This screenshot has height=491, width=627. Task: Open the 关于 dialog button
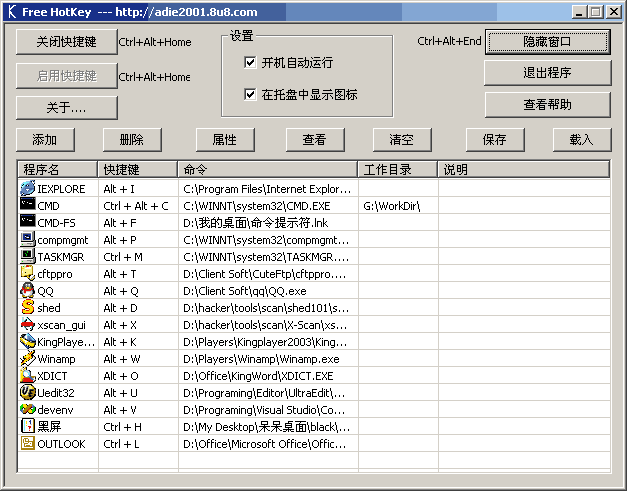(67, 108)
